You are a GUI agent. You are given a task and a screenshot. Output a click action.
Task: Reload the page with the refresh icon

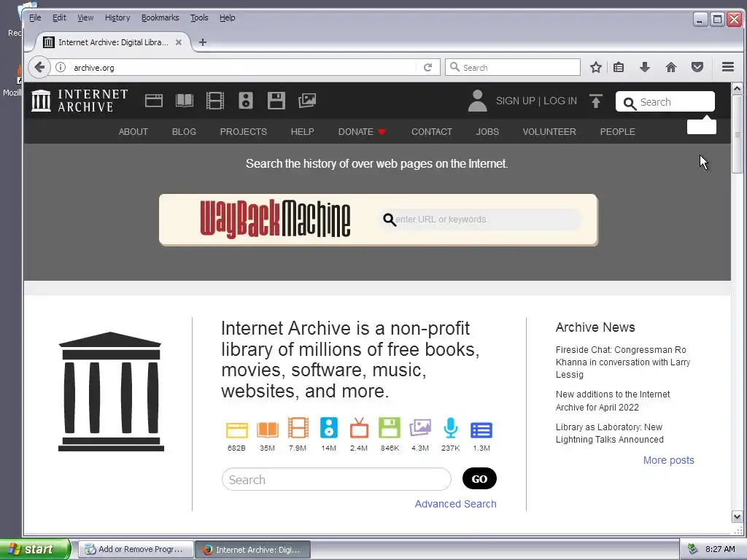tap(427, 67)
